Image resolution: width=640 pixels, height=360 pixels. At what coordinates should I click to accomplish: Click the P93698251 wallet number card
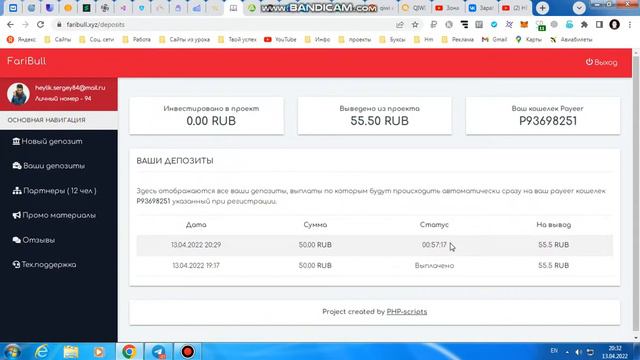coord(543,116)
